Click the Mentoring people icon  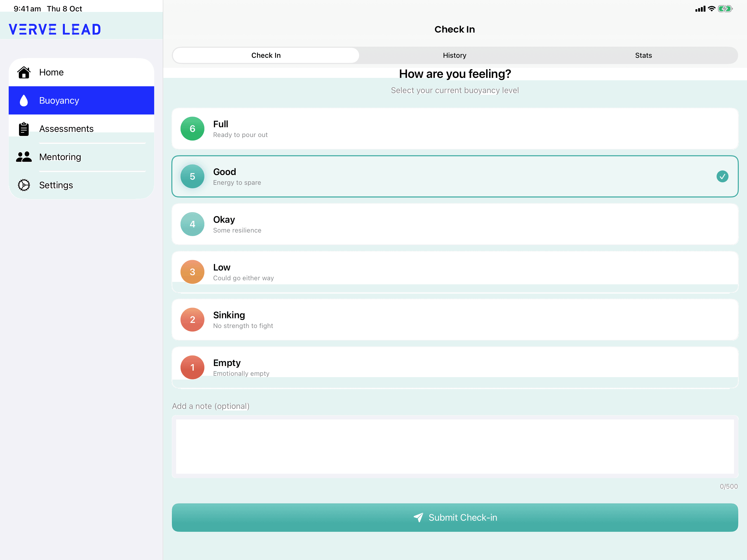point(24,157)
